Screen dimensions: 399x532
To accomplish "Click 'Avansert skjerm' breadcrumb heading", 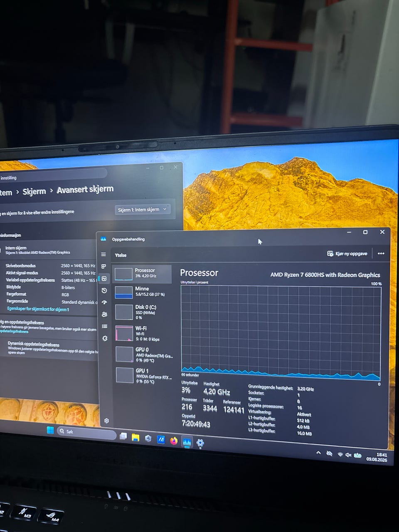I will pyautogui.click(x=85, y=189).
